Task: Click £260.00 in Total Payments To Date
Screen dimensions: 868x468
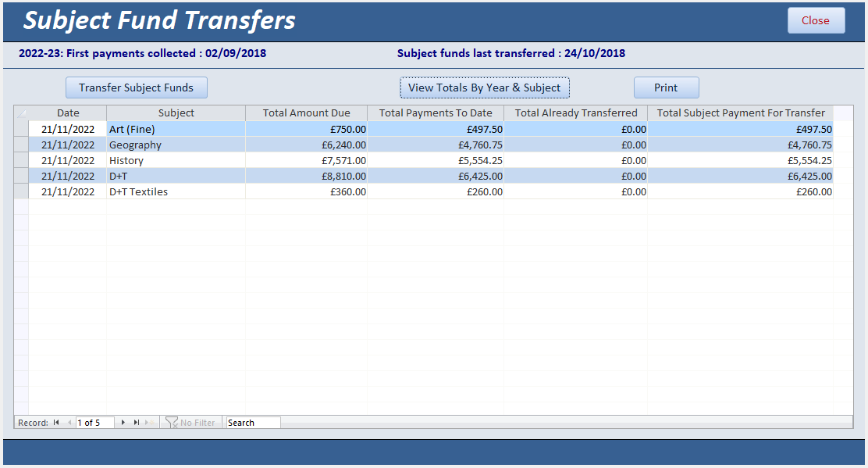Action: pyautogui.click(x=436, y=191)
